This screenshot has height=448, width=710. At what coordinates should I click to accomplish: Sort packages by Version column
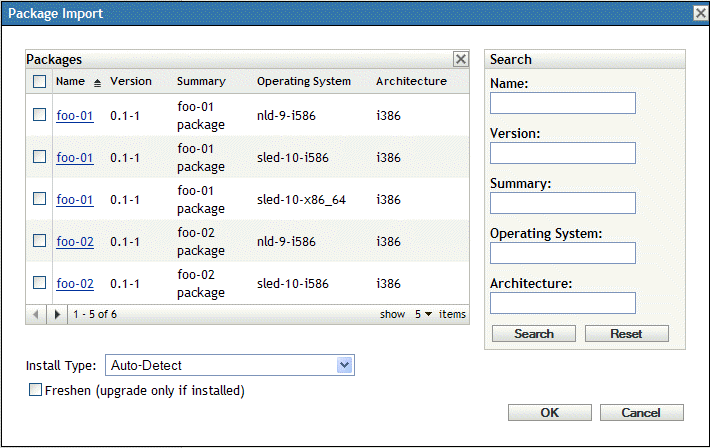(131, 82)
